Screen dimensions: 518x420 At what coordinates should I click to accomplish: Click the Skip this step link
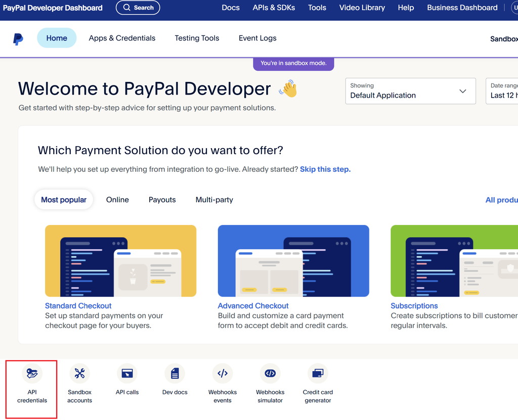point(325,169)
